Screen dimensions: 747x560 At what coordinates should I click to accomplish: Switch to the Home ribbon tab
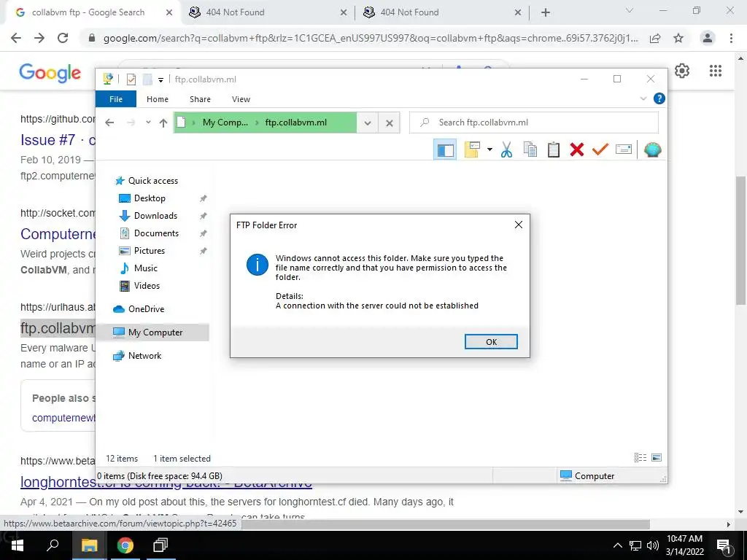158,99
